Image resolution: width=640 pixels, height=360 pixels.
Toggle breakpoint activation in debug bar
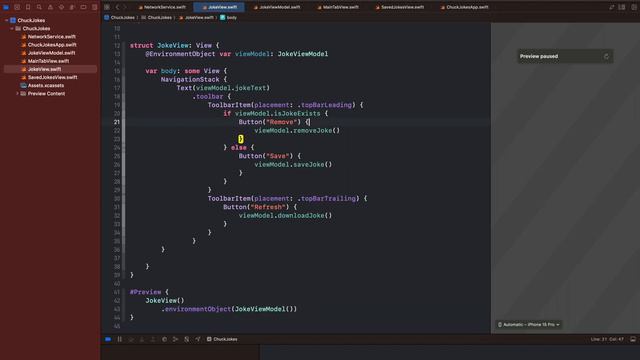coord(108,339)
